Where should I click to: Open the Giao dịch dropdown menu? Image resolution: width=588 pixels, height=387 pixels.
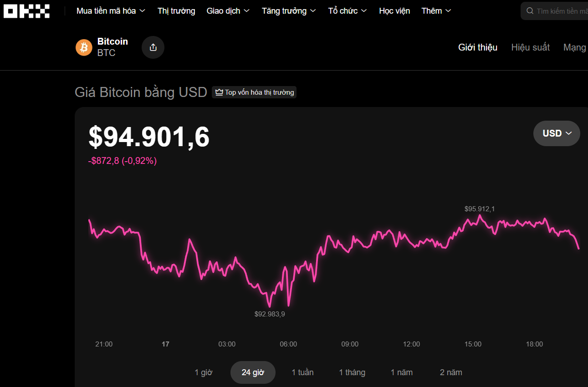point(228,11)
